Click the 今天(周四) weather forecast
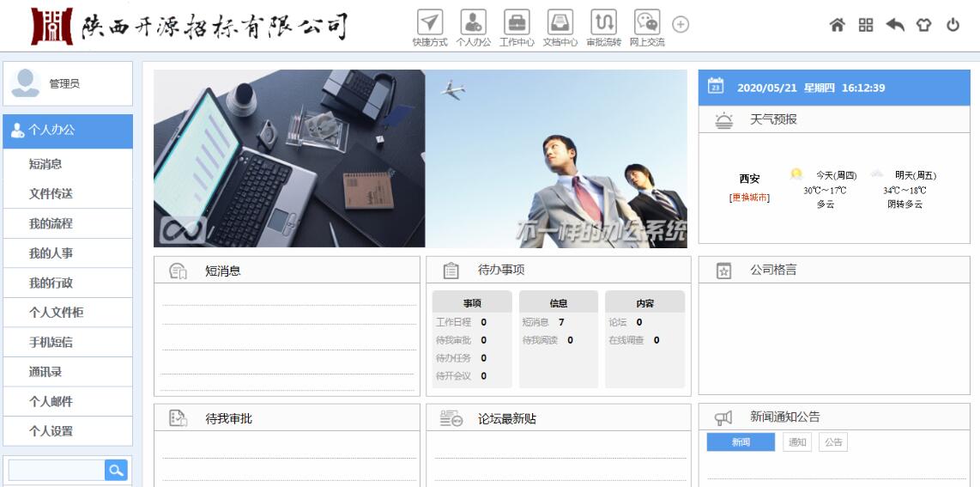980x487 pixels. [825, 190]
